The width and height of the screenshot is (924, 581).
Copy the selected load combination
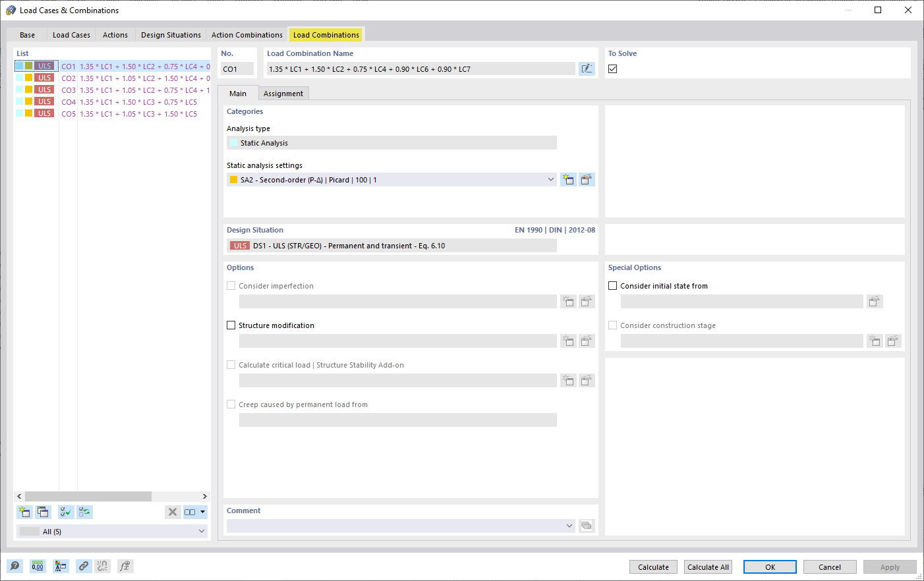(x=43, y=512)
